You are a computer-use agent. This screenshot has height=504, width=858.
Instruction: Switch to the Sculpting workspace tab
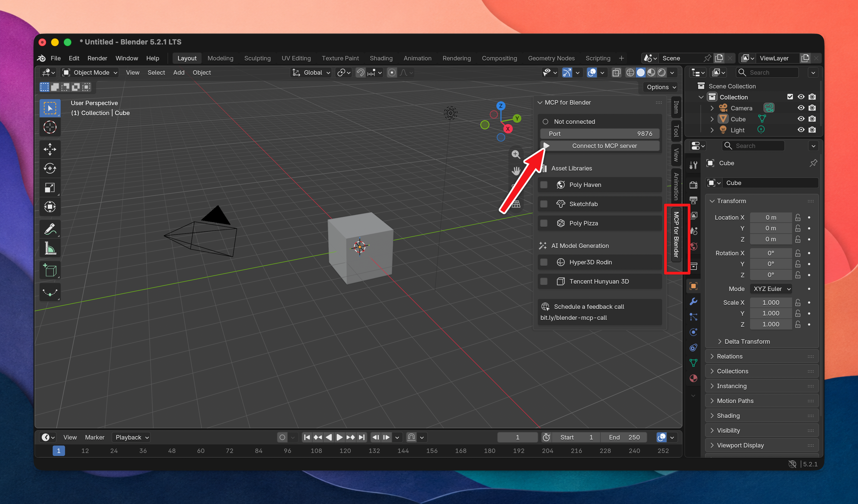pos(257,58)
